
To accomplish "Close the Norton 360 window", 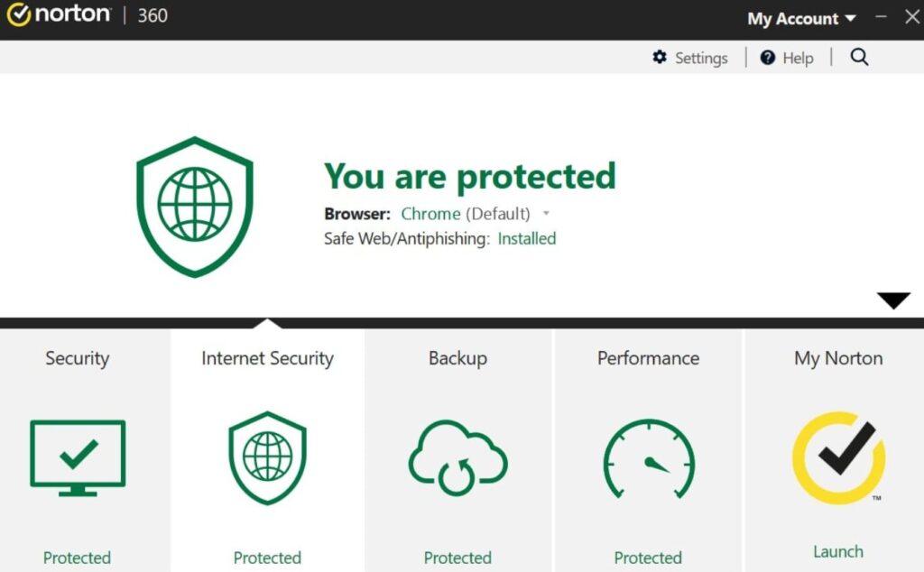I will coord(911,16).
